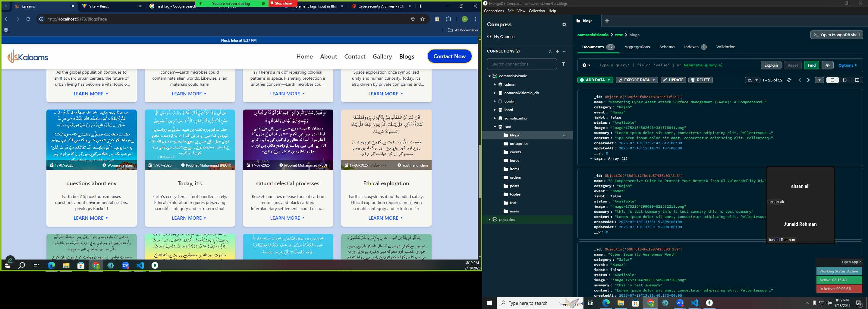The width and height of the screenshot is (868, 309).
Task: Switch to table view of documents
Action: [857, 80]
